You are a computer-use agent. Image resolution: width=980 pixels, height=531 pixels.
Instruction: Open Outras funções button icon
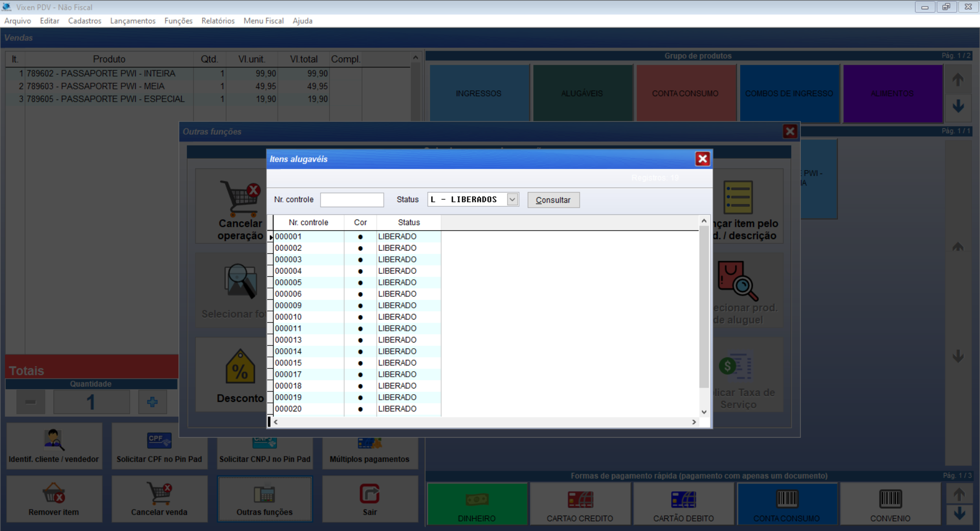pyautogui.click(x=264, y=494)
